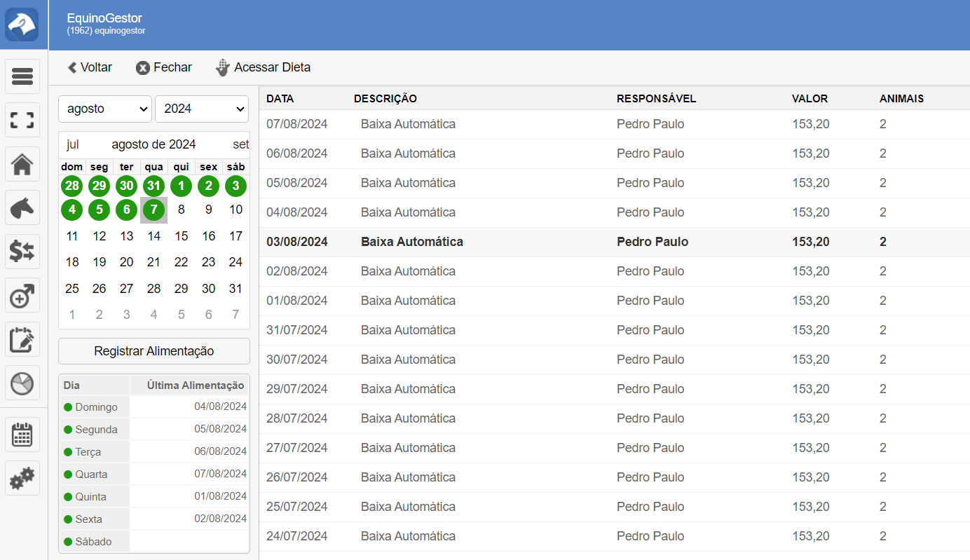
Task: Click the Fechar close toolbar button
Action: 164,67
